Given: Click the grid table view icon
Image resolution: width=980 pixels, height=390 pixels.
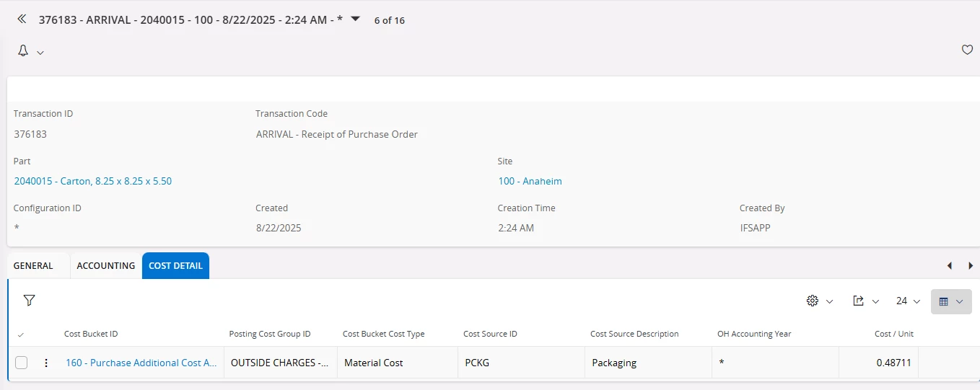Looking at the screenshot, I should [x=943, y=301].
